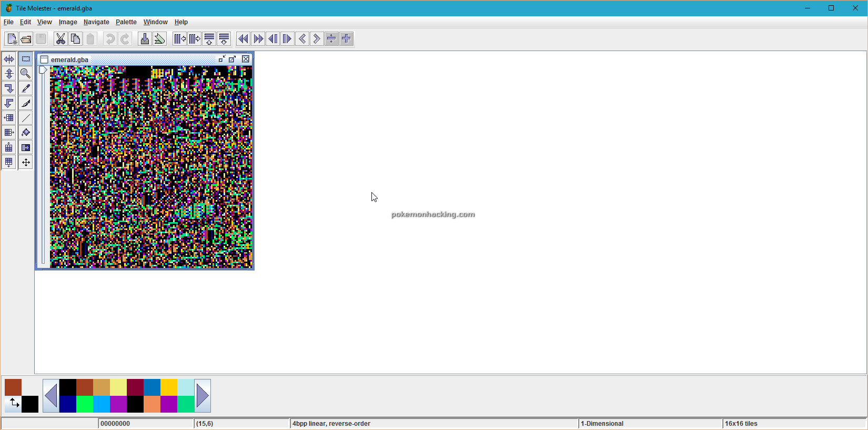Click the Shift tiles left tool

(9, 118)
